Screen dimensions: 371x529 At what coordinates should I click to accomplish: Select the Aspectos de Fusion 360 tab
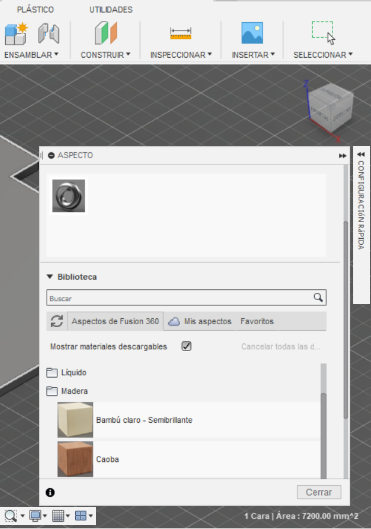pyautogui.click(x=115, y=321)
